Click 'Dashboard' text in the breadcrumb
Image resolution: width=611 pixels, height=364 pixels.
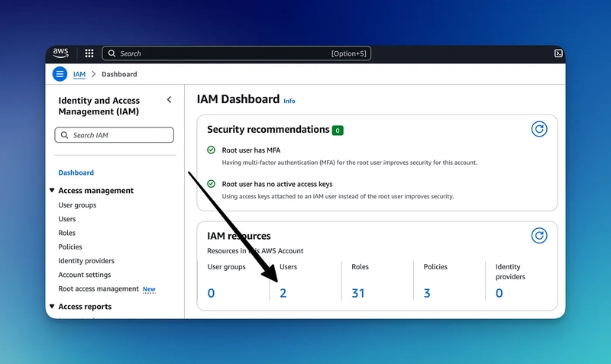119,74
